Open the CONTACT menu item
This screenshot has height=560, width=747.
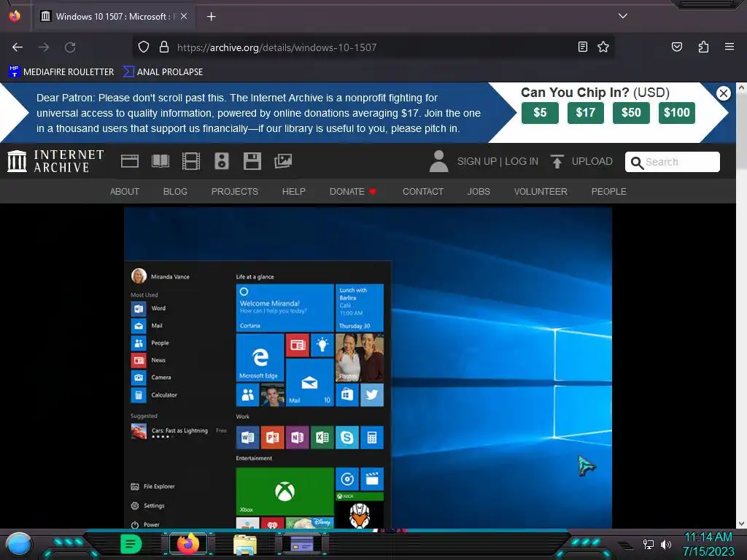(x=422, y=192)
